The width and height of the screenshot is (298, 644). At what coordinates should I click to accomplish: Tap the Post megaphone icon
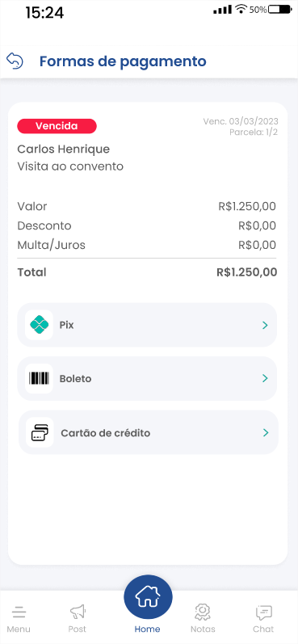tap(78, 612)
